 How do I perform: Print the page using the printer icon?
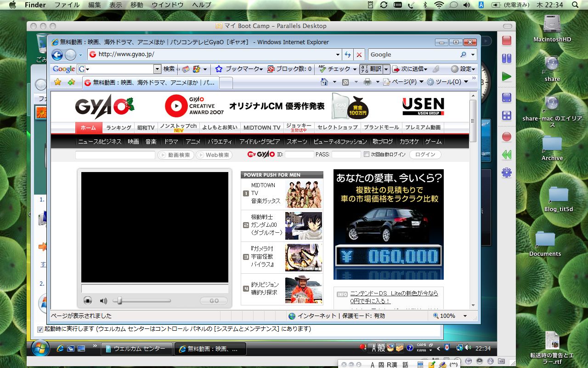point(367,82)
